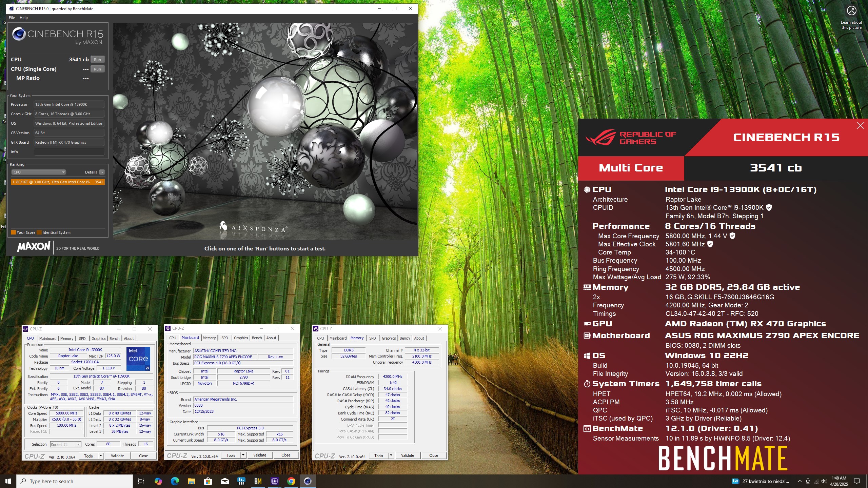868x488 pixels.
Task: Open the Help menu in Cinebench
Action: coord(24,18)
